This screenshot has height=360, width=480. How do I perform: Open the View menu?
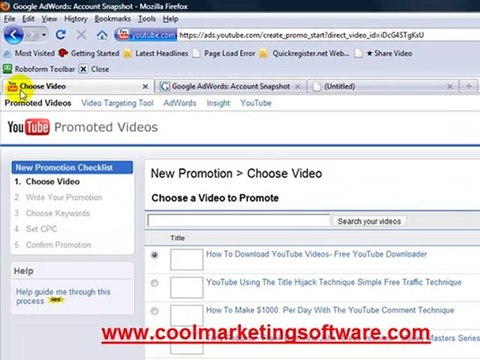coord(49,19)
